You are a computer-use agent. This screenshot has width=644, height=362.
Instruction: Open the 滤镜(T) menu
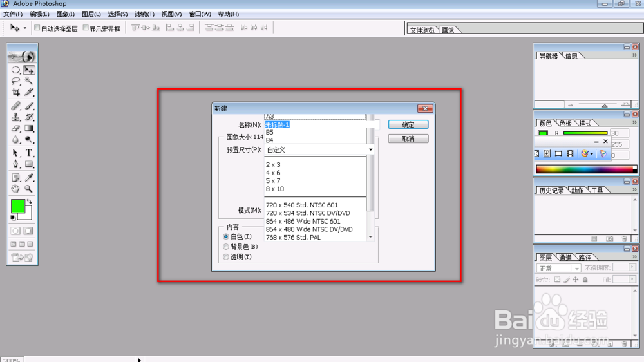[144, 14]
